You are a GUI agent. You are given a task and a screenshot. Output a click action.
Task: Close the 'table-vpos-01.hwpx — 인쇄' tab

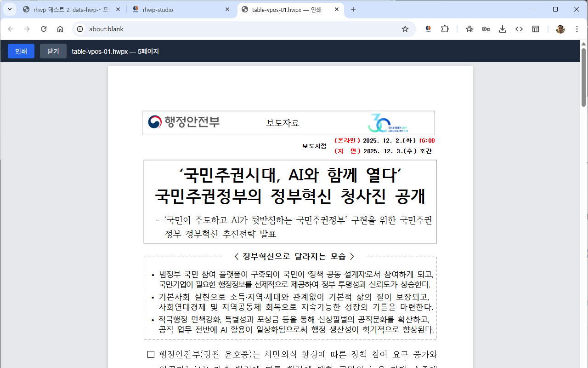(x=337, y=10)
